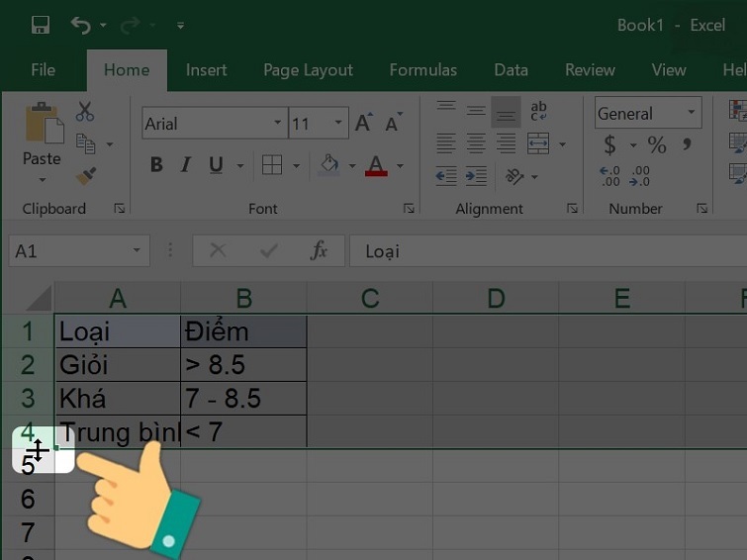Image resolution: width=747 pixels, height=560 pixels.
Task: Open the Clipboard pane launcher
Action: click(x=119, y=208)
